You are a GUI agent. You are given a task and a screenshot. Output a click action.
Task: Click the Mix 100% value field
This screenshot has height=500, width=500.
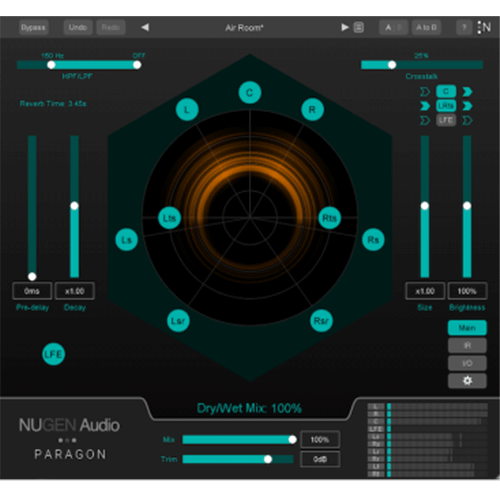pos(320,439)
